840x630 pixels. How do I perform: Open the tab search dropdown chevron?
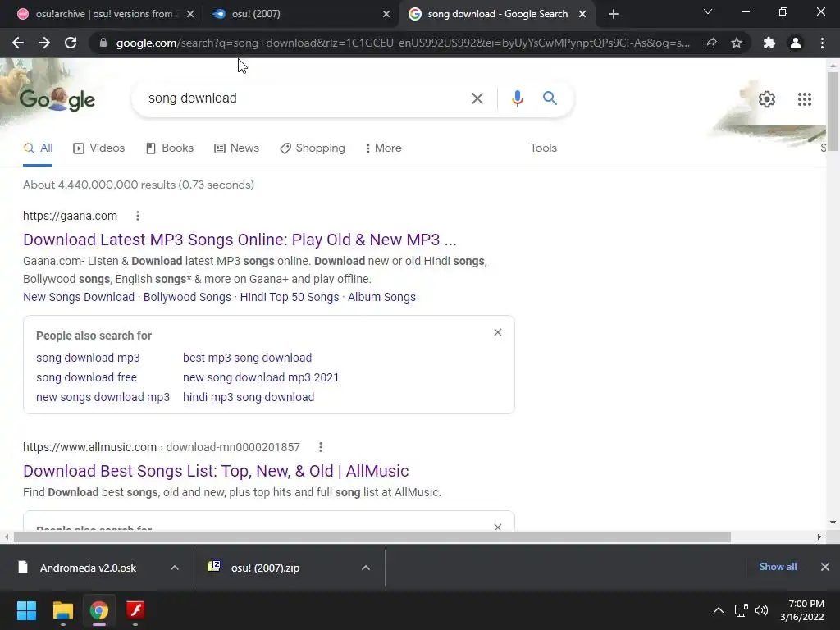click(708, 11)
